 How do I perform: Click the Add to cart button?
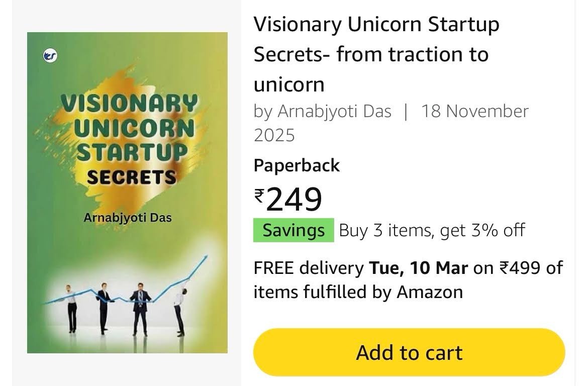pyautogui.click(x=409, y=352)
